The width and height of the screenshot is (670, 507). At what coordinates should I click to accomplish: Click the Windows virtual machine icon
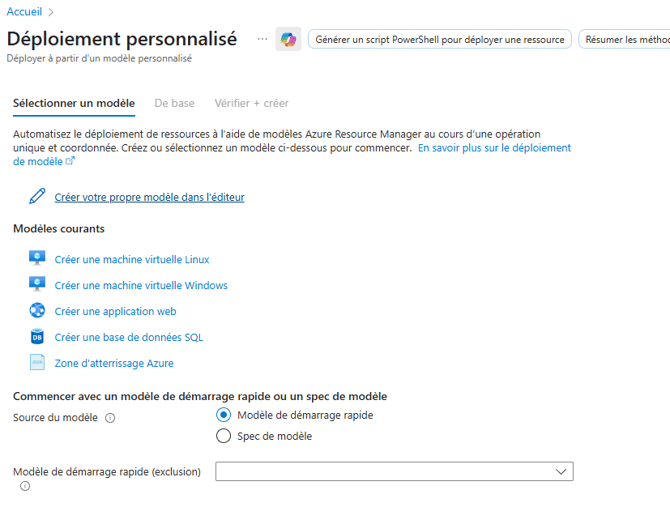pyautogui.click(x=37, y=285)
